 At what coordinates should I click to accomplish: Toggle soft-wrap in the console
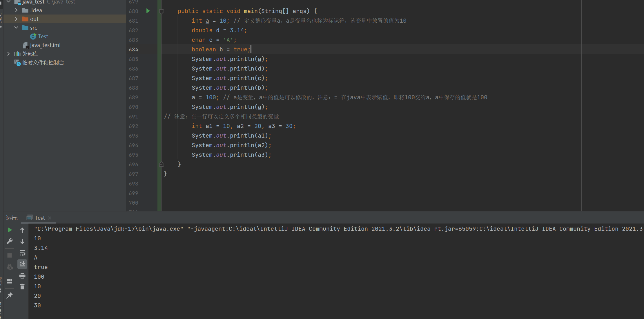pyautogui.click(x=22, y=253)
